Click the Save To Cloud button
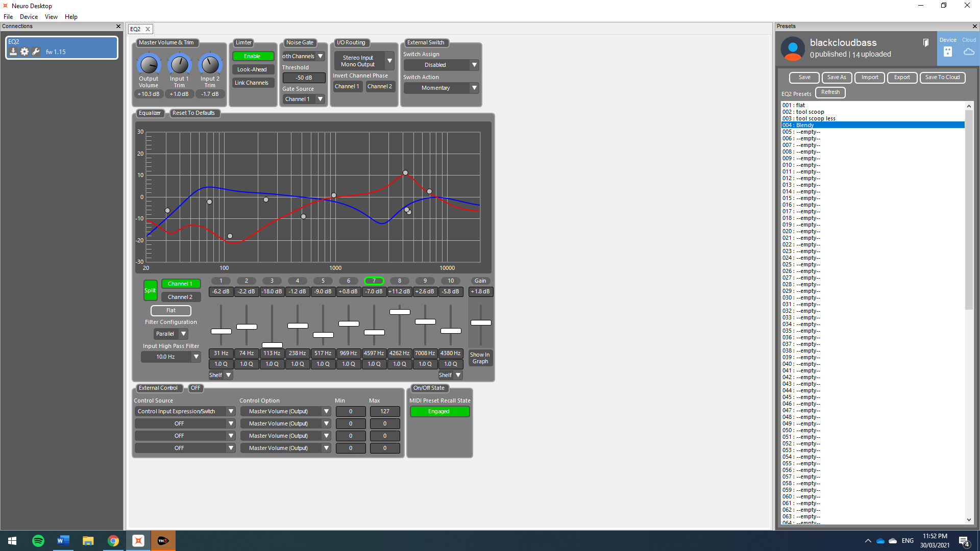The height and width of the screenshot is (551, 980). point(942,78)
